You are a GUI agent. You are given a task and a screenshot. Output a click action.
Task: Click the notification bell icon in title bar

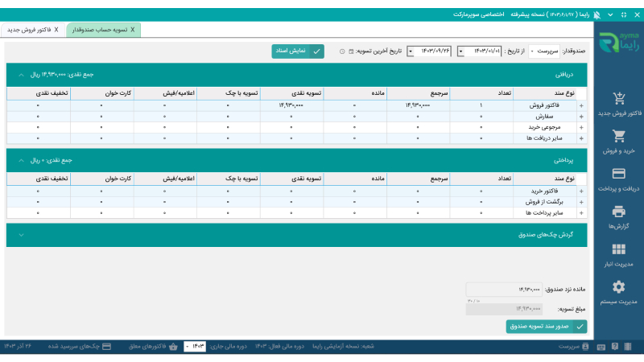pyautogui.click(x=597, y=14)
